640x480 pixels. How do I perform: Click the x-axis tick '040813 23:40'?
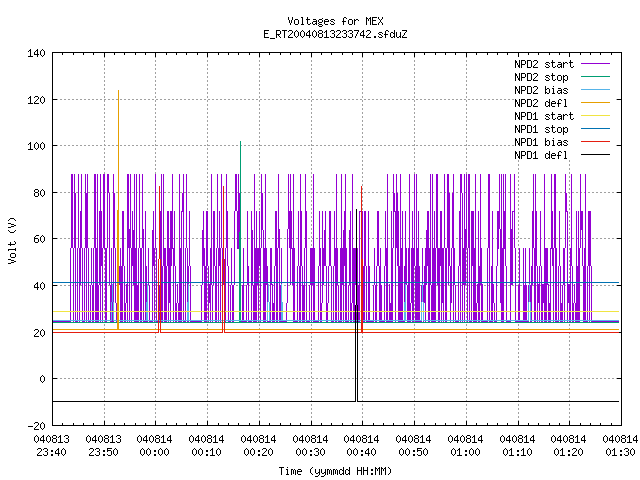click(51, 446)
